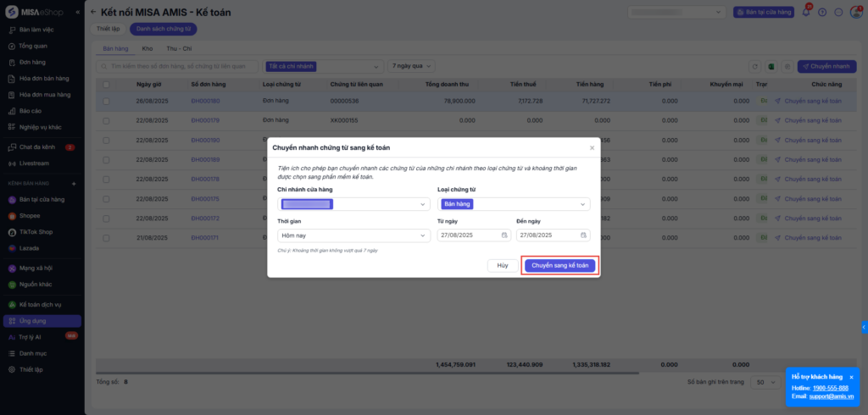Viewport: 868px width, 415px height.
Task: Open the Loại chứng từ dropdown
Action: click(x=582, y=204)
